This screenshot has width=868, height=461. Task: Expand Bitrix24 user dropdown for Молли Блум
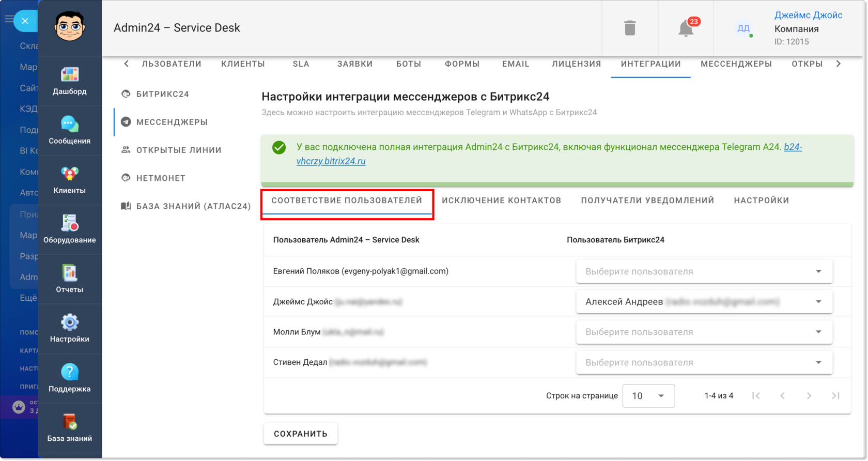pyautogui.click(x=704, y=332)
